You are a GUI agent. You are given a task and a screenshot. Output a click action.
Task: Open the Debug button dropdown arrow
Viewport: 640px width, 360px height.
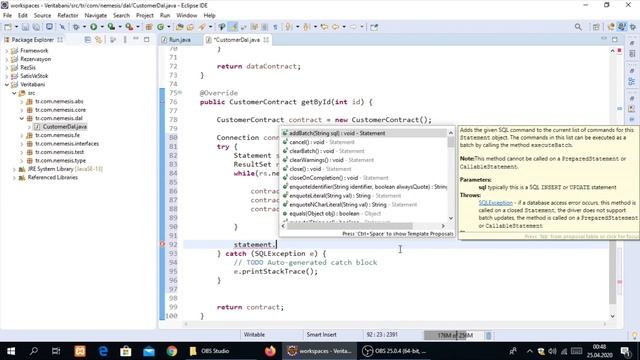(x=84, y=27)
